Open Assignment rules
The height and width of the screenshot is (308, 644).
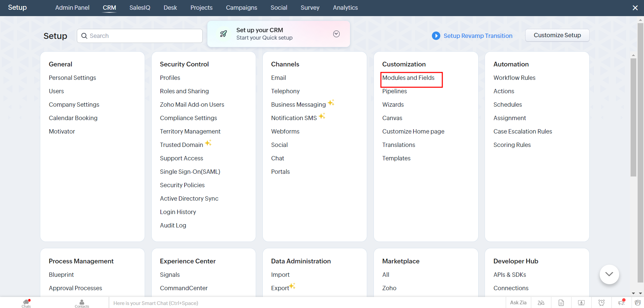pos(510,118)
